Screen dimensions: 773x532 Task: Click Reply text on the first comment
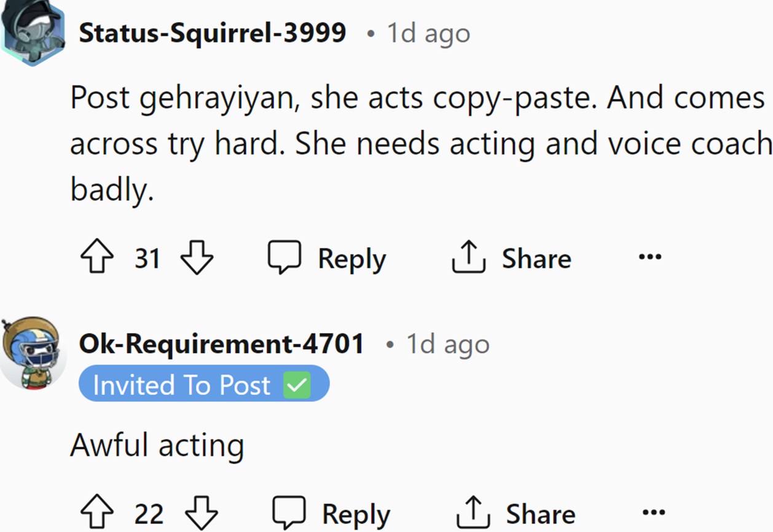[x=351, y=259]
